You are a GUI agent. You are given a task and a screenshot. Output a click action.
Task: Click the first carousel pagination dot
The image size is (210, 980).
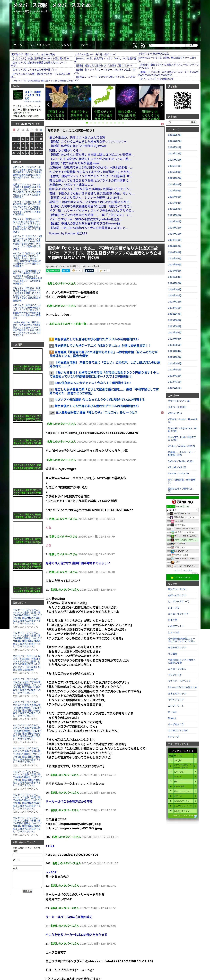tap(87, 123)
